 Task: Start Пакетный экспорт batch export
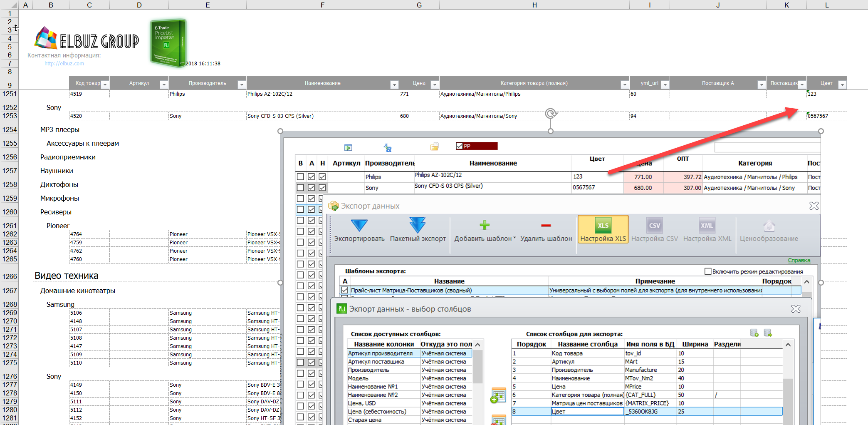[x=417, y=230]
